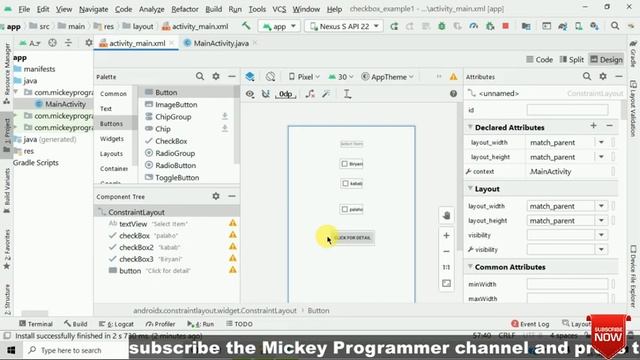Open the app run configuration dropdown
640x360 pixels.
pyautogui.click(x=280, y=26)
